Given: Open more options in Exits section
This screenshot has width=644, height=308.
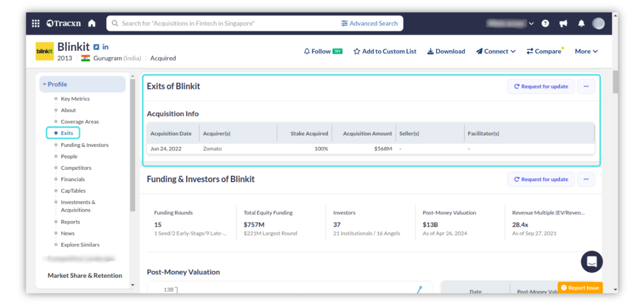Looking at the screenshot, I should tap(586, 86).
